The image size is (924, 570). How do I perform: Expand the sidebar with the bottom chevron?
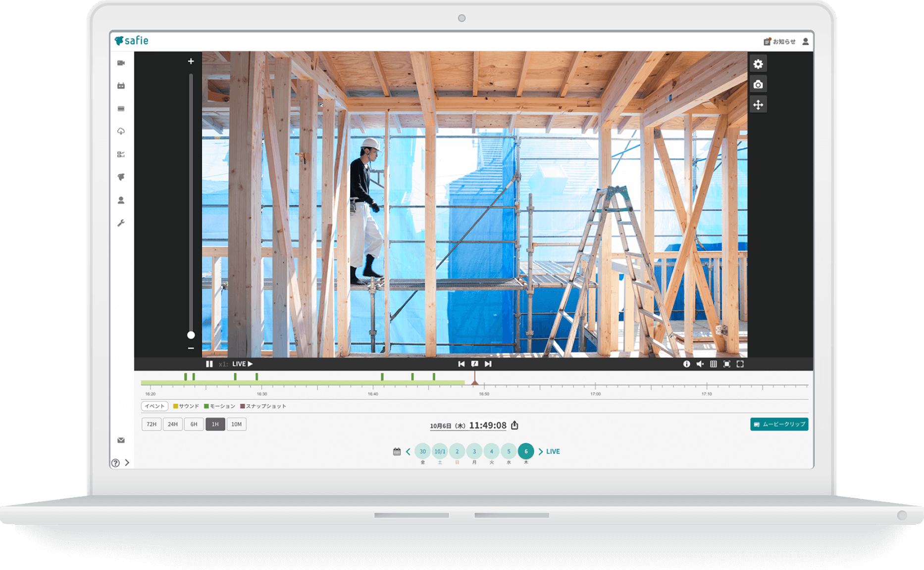tap(127, 463)
